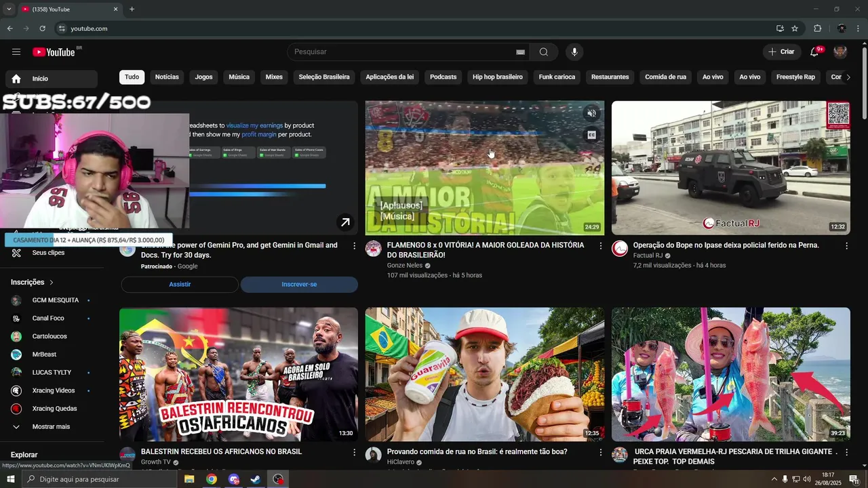868x488 pixels.
Task: Select the Funk carioca chip
Action: (557, 77)
